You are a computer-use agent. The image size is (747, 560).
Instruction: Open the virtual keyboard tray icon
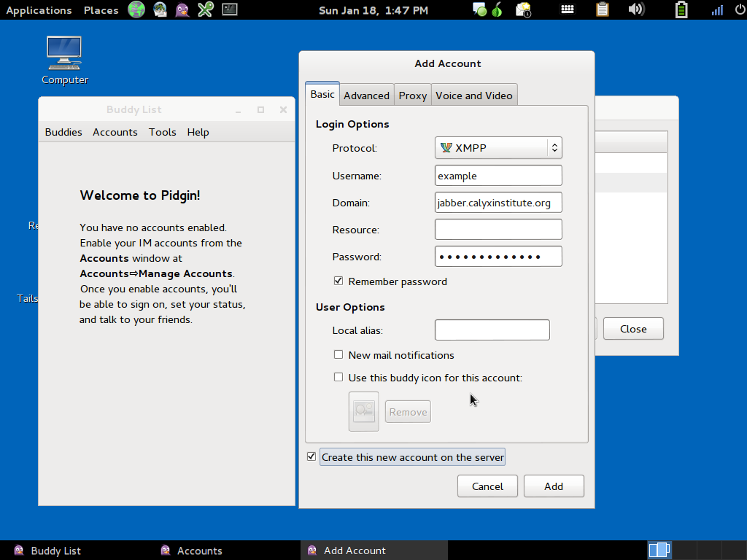point(568,9)
